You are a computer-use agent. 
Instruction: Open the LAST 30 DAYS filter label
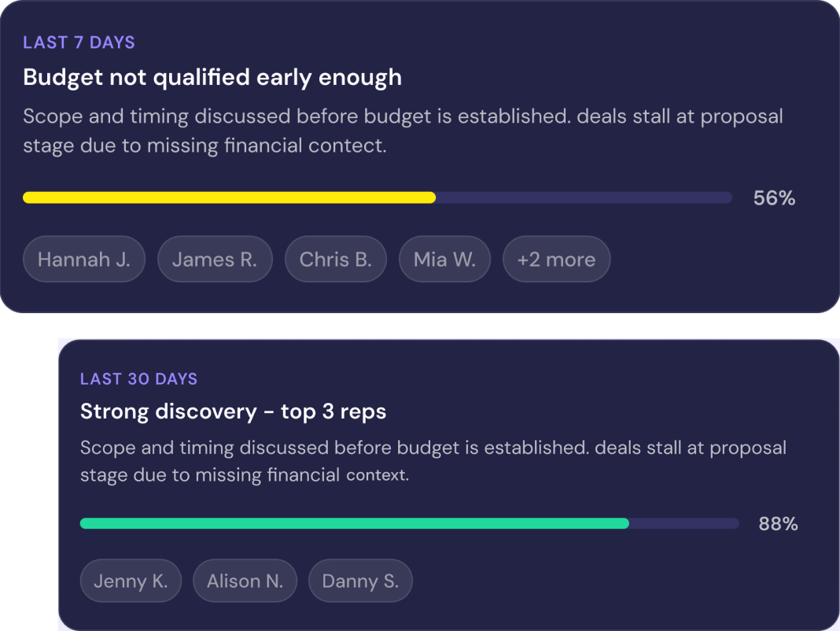click(138, 378)
